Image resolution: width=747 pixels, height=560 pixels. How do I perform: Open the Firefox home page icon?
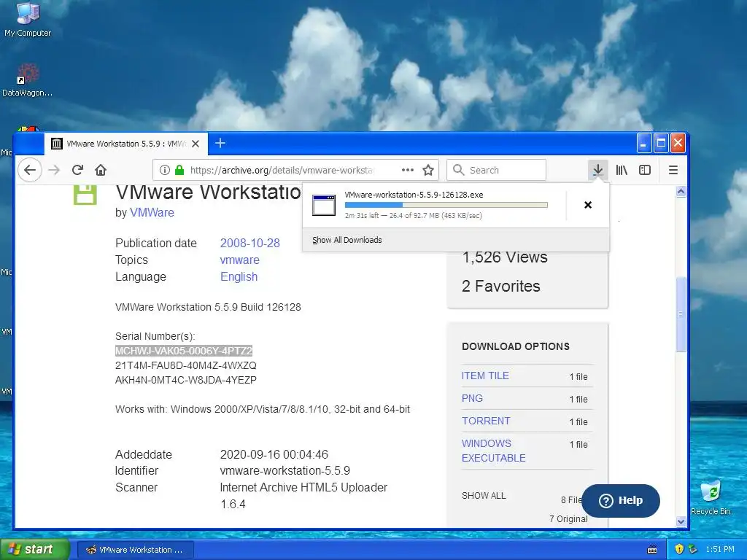(x=101, y=170)
